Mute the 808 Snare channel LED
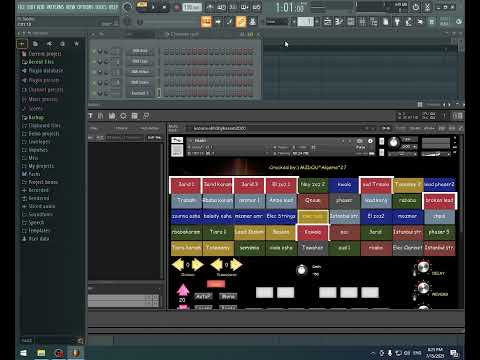The height and width of the screenshot is (360, 480). click(94, 82)
